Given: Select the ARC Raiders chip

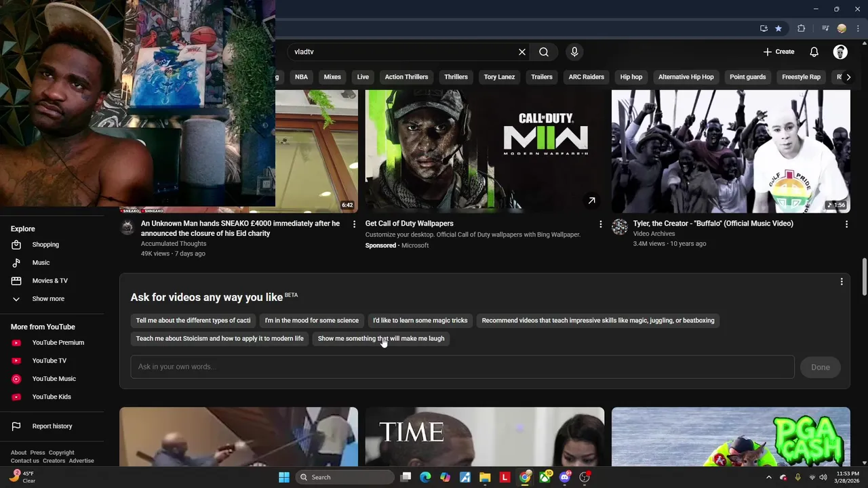Looking at the screenshot, I should click(x=586, y=77).
